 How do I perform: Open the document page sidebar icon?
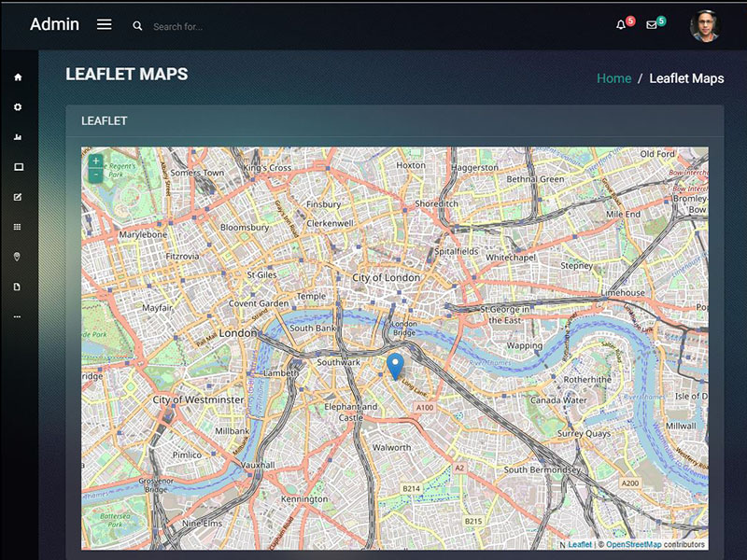click(17, 287)
